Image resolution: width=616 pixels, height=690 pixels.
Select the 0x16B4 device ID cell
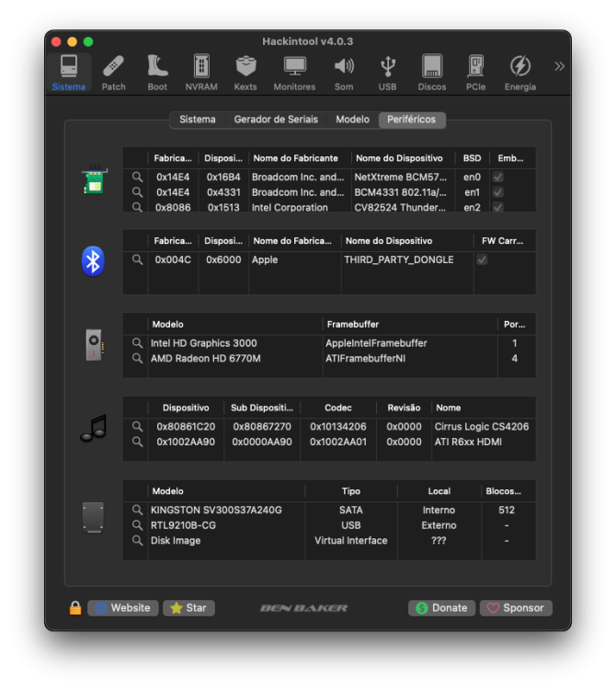pos(223,177)
